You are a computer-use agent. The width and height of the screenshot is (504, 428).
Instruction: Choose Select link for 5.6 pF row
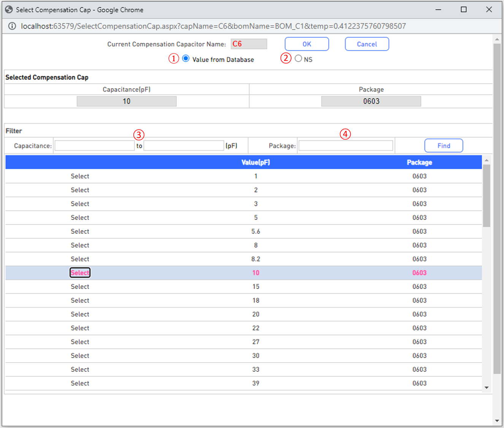click(80, 231)
